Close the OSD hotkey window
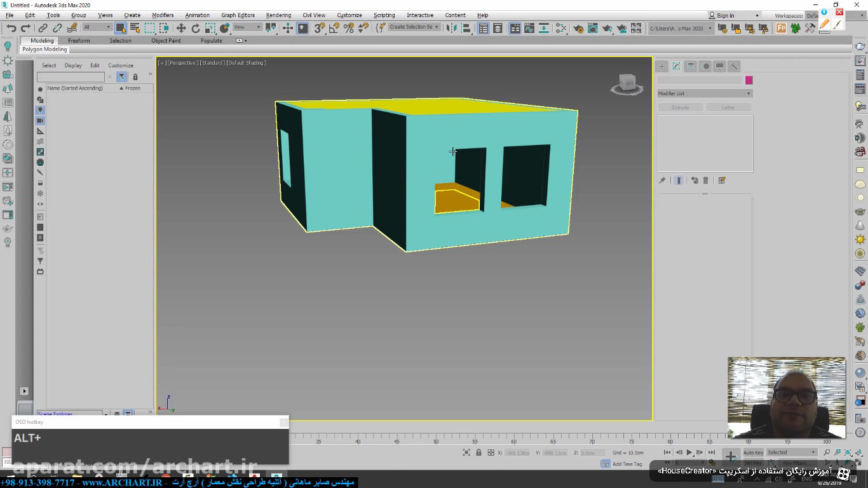868x488 pixels. pyautogui.click(x=283, y=422)
